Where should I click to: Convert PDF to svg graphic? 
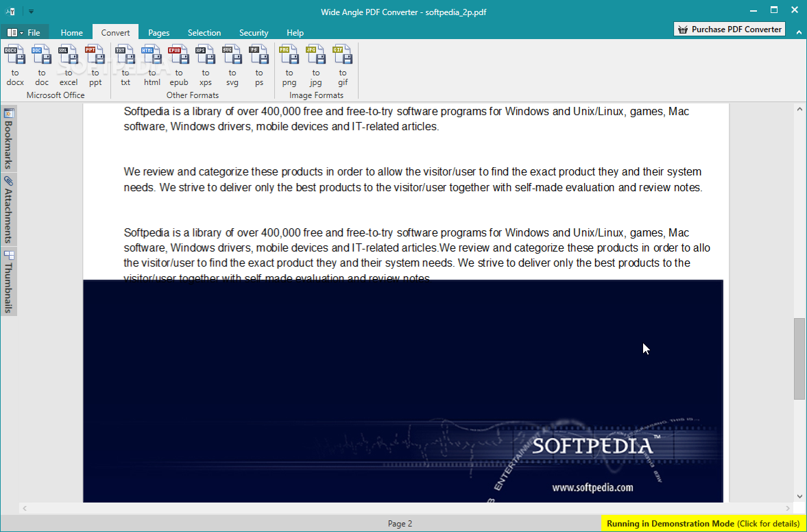tap(232, 65)
